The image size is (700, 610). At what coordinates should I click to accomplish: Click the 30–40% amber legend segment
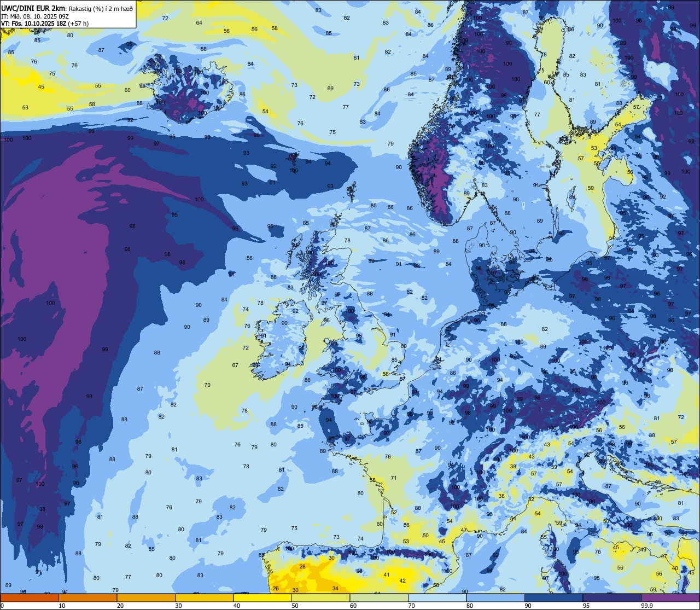point(204,597)
